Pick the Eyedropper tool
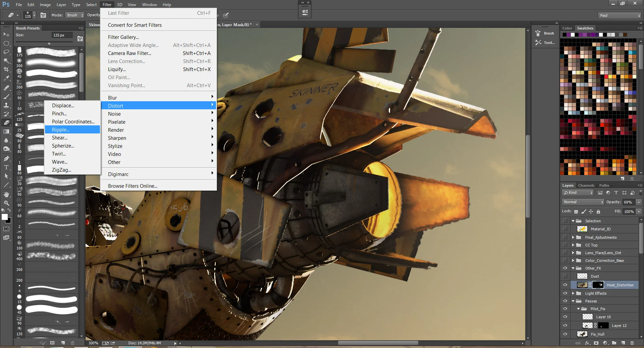Image resolution: width=644 pixels, height=348 pixels. (6, 78)
